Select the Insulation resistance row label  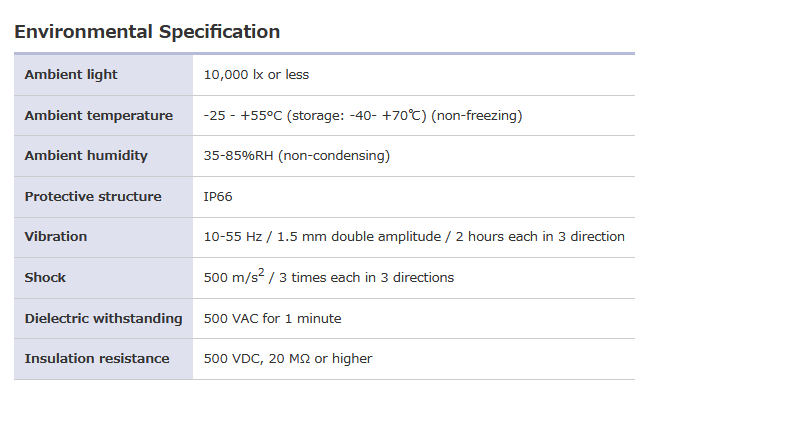tap(97, 359)
